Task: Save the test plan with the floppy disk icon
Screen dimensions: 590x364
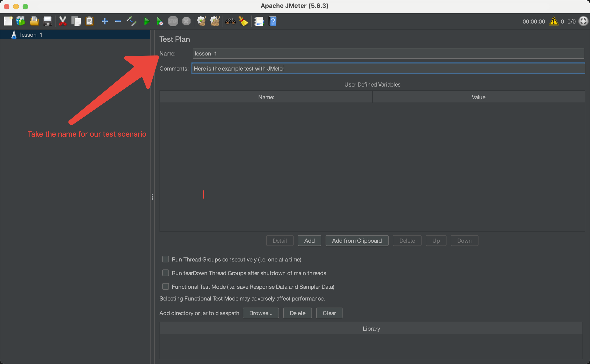Action: pyautogui.click(x=48, y=21)
